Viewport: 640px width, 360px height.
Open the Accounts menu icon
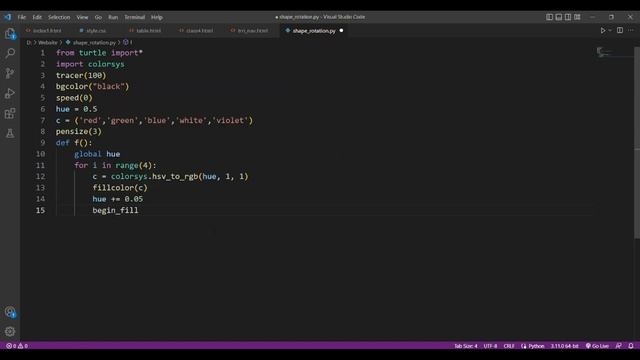point(10,312)
